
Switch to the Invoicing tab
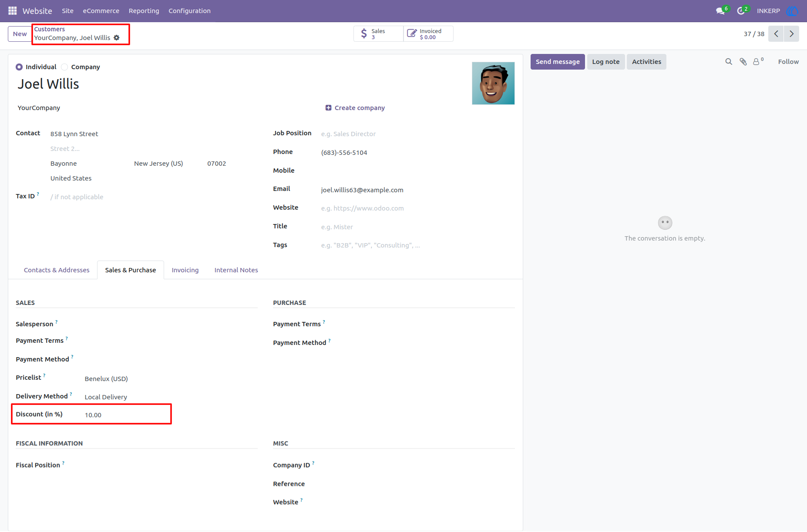click(x=185, y=270)
